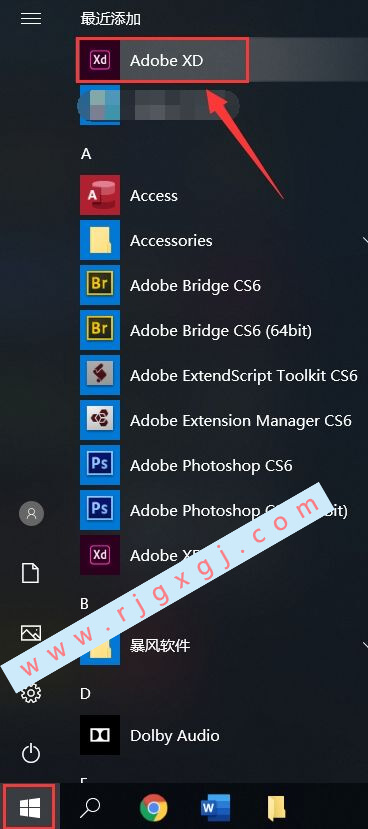Expand the 暴风软件 folder
This screenshot has width=368, height=829.
224,645
